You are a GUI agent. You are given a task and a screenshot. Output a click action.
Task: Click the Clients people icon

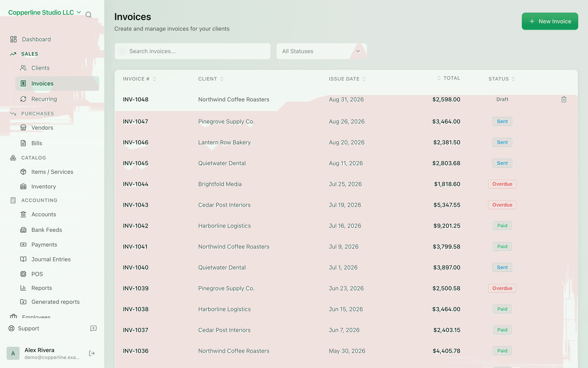[23, 68]
